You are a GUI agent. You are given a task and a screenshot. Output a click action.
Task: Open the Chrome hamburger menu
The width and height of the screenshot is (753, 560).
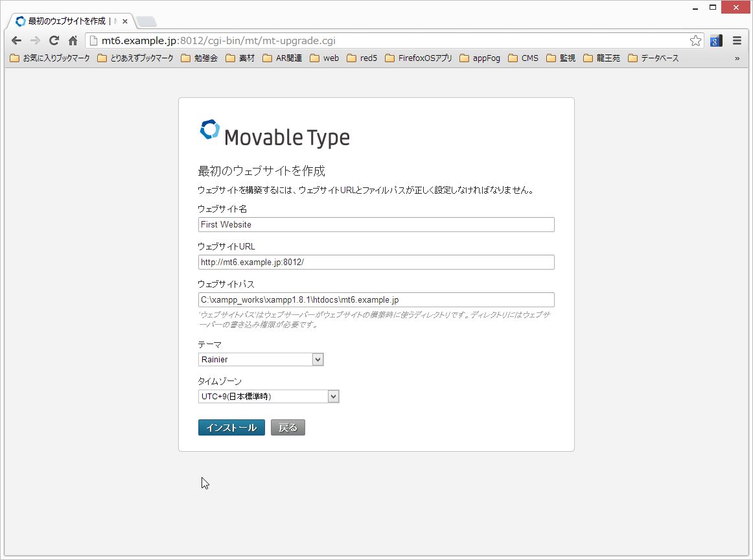(x=737, y=41)
